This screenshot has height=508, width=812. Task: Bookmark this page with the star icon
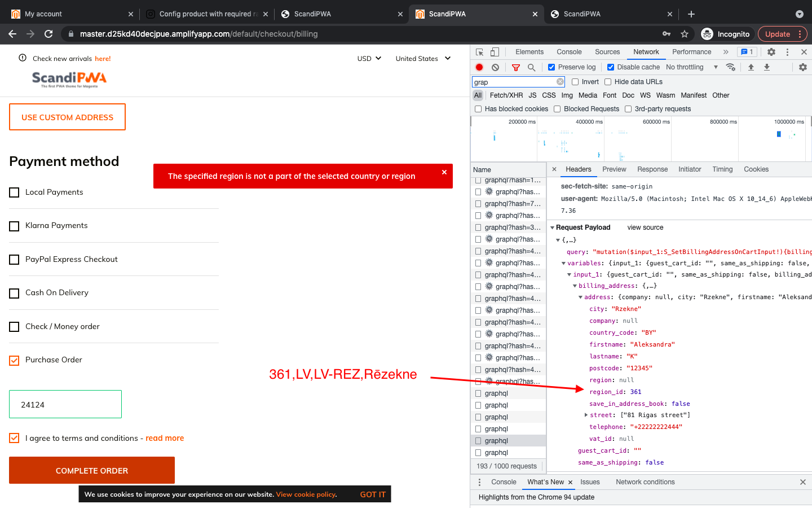(x=685, y=34)
